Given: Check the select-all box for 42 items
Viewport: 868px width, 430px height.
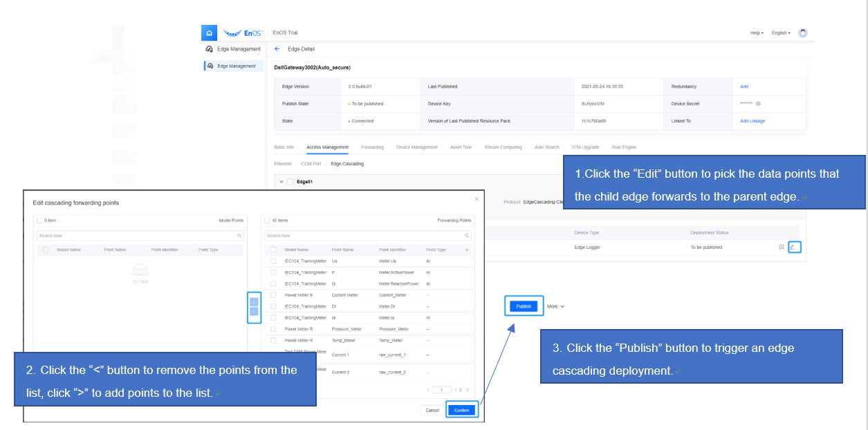Looking at the screenshot, I should (267, 221).
